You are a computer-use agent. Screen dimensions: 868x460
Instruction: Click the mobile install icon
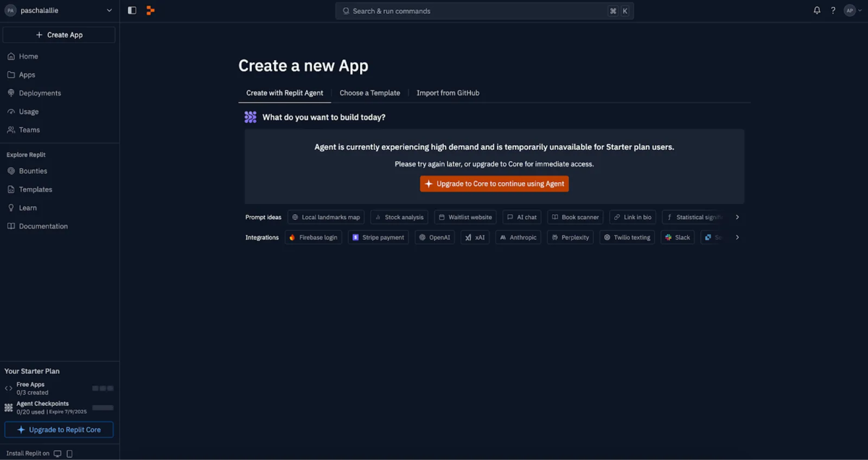coord(69,453)
